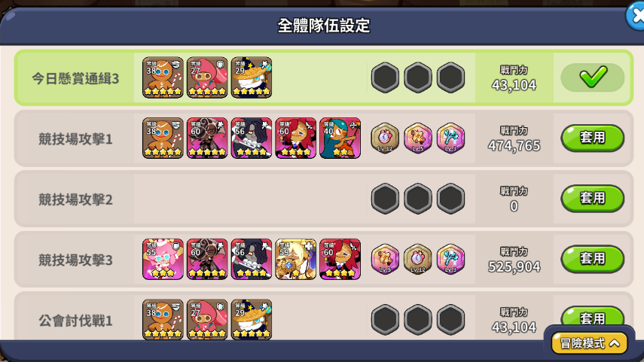The width and height of the screenshot is (644, 362).
Task: Select the 競技場攻擊2 team label
Action: coord(75,199)
